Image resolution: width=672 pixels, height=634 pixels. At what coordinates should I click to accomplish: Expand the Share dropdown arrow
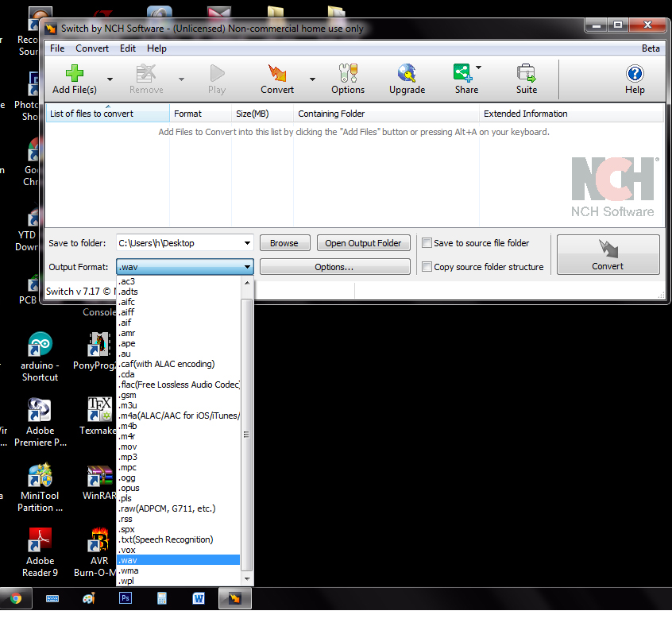point(479,68)
